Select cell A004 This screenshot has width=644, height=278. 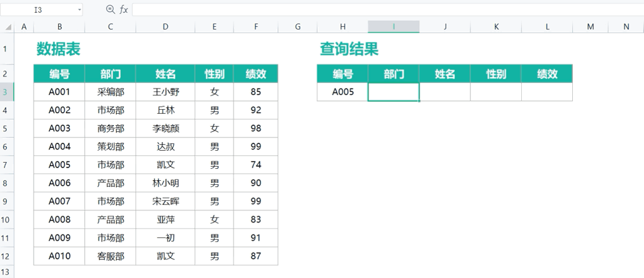pos(60,147)
